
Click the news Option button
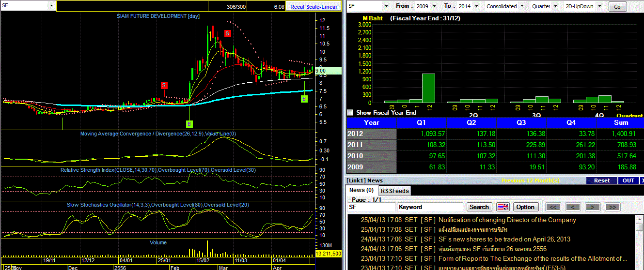coord(525,207)
